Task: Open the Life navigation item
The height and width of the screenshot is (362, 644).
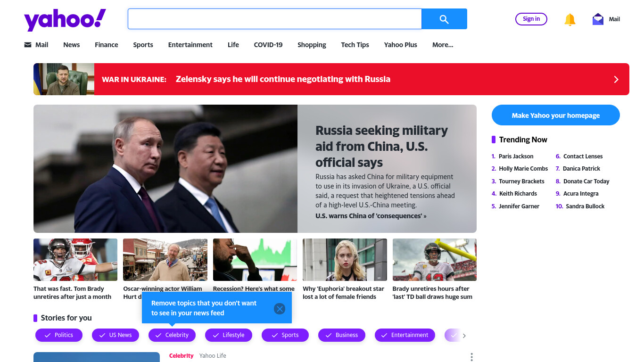Action: pos(233,45)
